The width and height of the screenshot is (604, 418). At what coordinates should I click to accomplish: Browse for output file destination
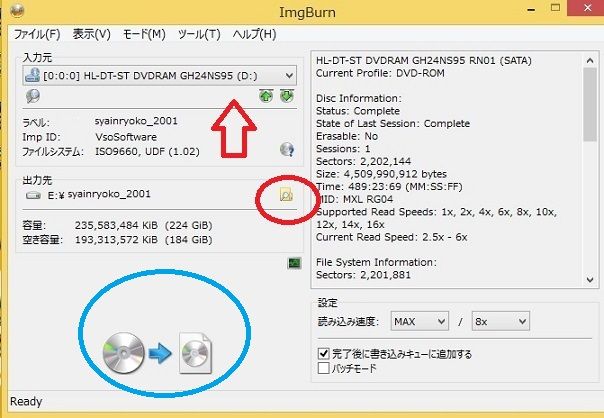(x=286, y=195)
